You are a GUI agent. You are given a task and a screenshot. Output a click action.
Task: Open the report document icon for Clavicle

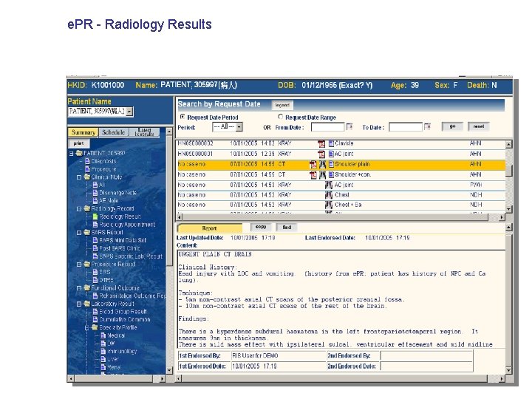tap(331, 143)
